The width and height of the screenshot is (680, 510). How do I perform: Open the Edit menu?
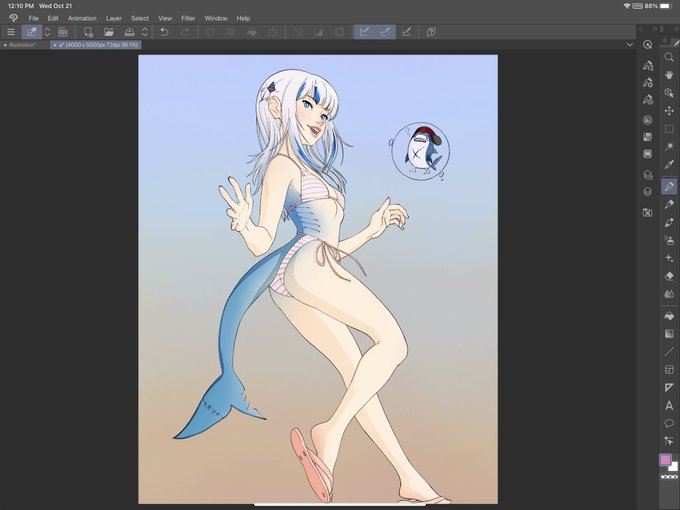[x=53, y=18]
